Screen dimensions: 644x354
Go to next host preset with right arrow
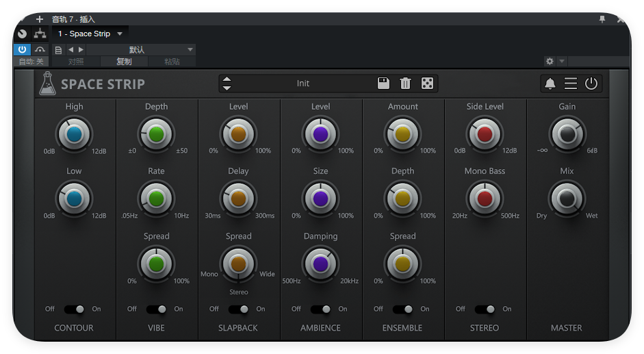(x=81, y=50)
